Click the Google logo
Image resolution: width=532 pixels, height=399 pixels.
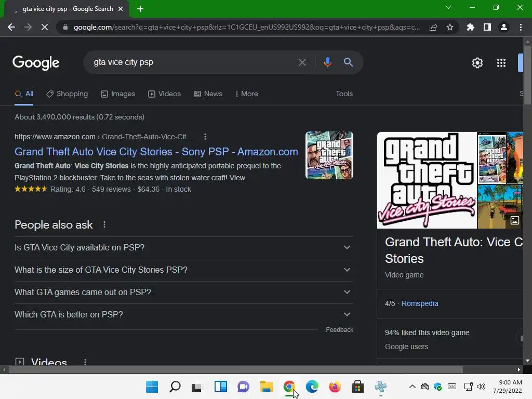coord(36,63)
